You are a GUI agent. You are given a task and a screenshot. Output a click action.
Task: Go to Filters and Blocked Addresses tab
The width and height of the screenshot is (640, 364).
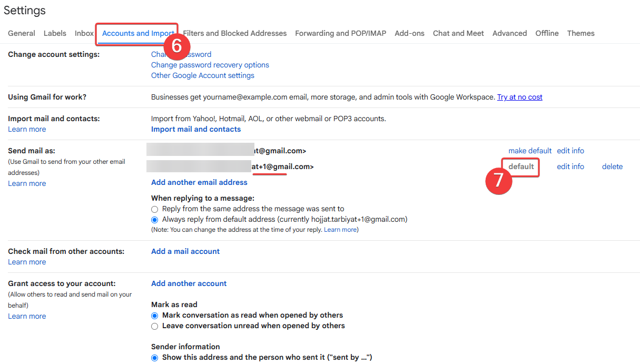click(x=235, y=33)
